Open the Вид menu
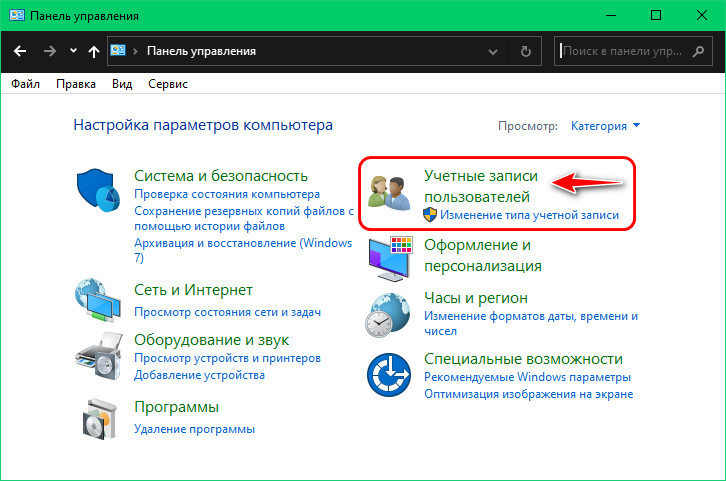Image resolution: width=726 pixels, height=481 pixels. (x=122, y=84)
